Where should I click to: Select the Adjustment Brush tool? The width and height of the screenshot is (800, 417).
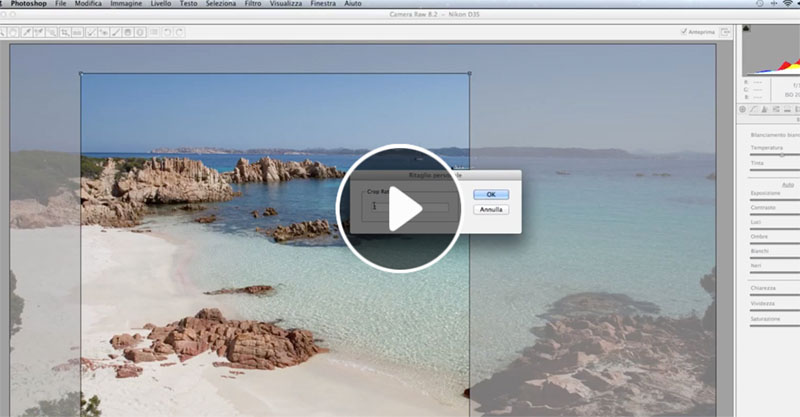[x=116, y=33]
